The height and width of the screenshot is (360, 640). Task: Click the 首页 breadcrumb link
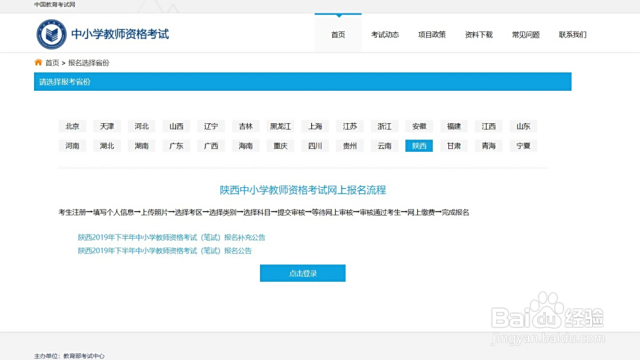pyautogui.click(x=52, y=63)
